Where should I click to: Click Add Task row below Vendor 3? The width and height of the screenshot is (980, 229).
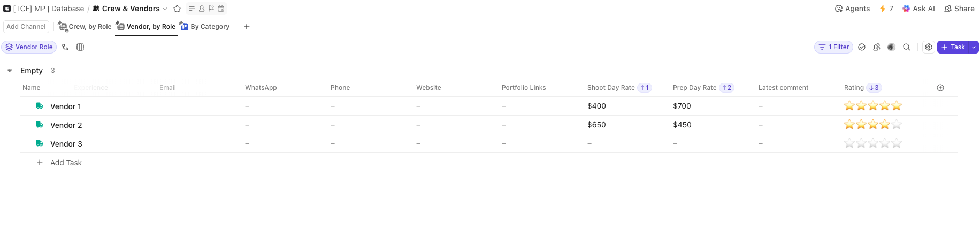tap(66, 163)
